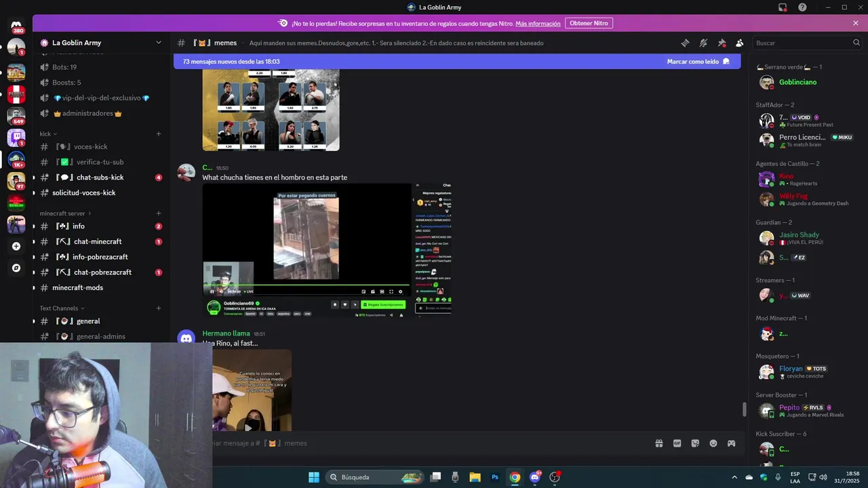
Task: Open the volume speaker tray icon
Action: pyautogui.click(x=823, y=477)
